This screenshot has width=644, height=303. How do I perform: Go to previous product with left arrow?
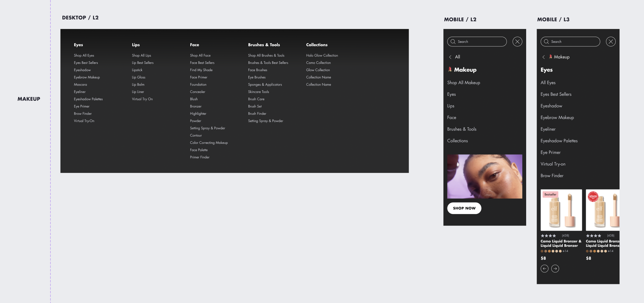(544, 269)
